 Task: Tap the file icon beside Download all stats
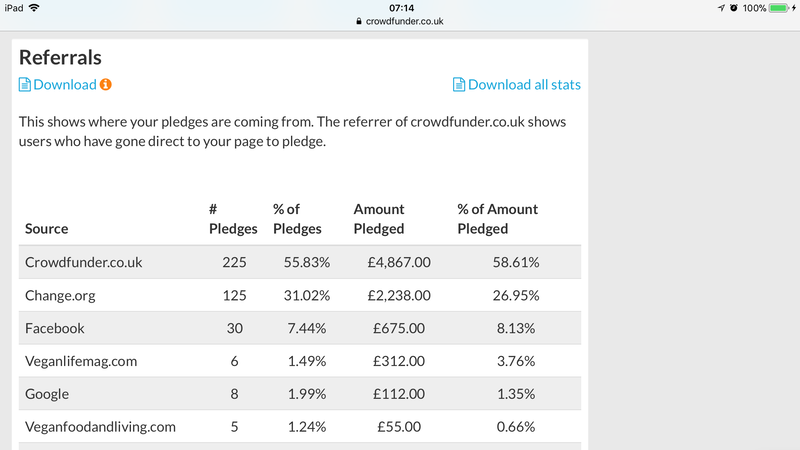tap(459, 85)
